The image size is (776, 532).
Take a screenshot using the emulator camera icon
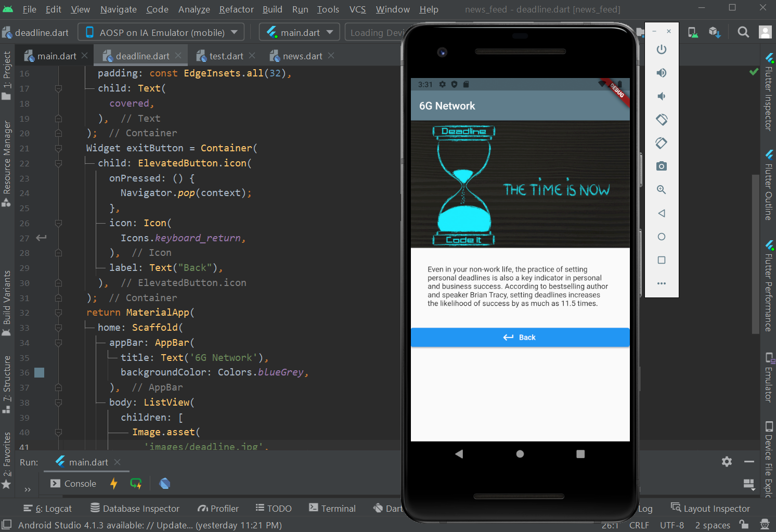pos(661,166)
